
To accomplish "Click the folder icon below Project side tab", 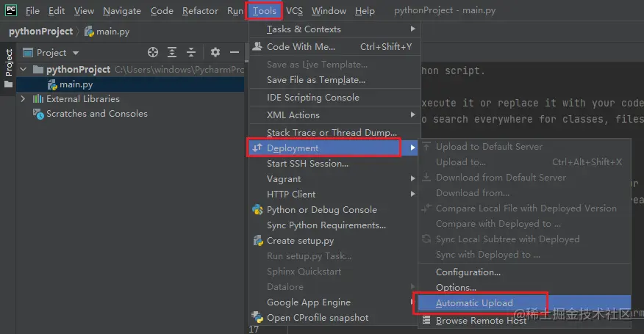I will [x=8, y=84].
